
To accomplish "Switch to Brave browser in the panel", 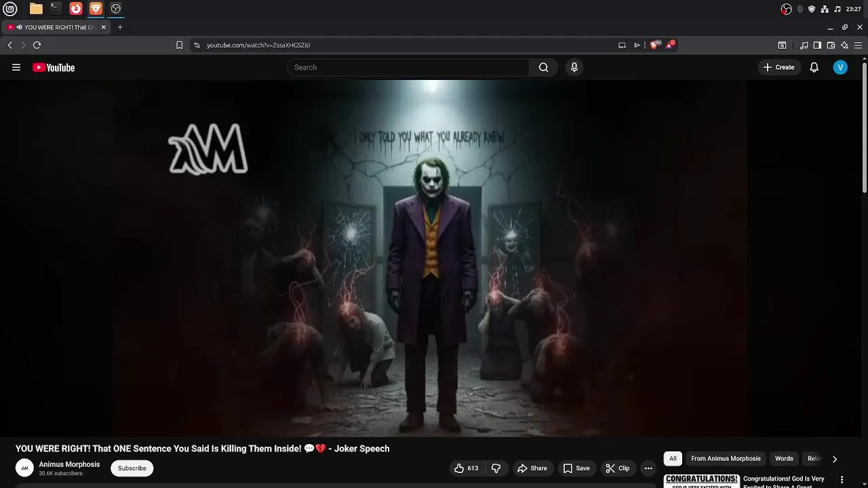I will [x=96, y=9].
